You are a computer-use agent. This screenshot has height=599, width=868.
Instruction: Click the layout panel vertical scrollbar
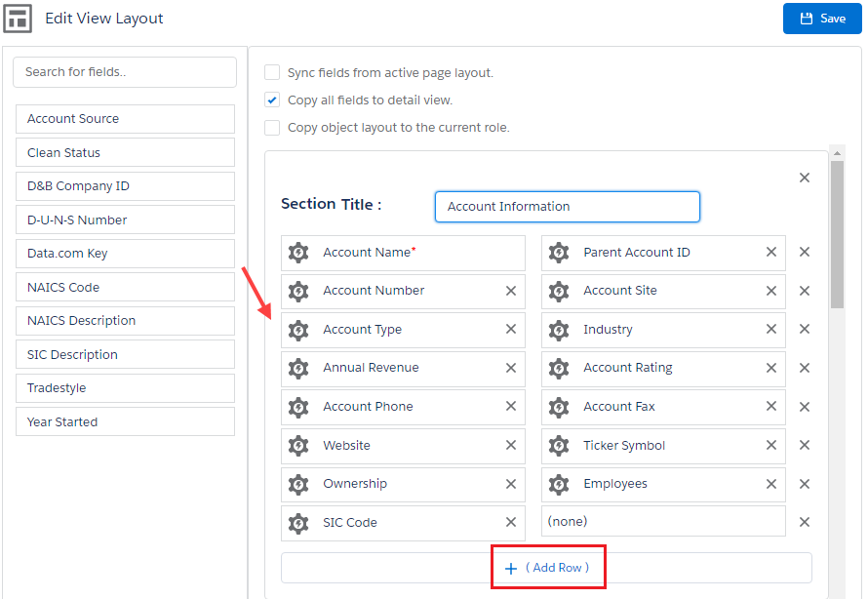[x=837, y=234]
